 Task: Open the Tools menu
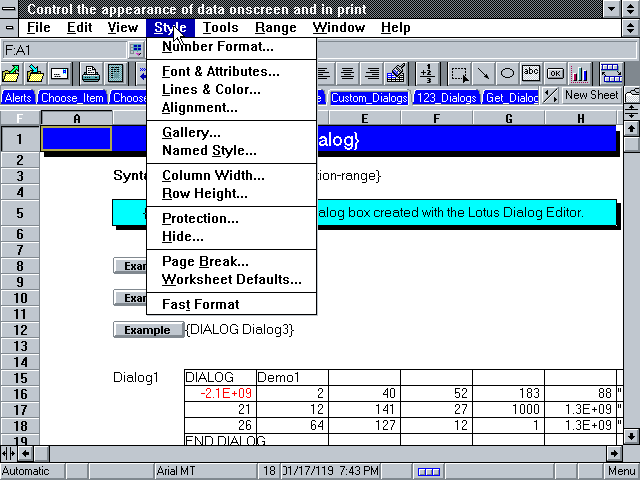(x=221, y=28)
